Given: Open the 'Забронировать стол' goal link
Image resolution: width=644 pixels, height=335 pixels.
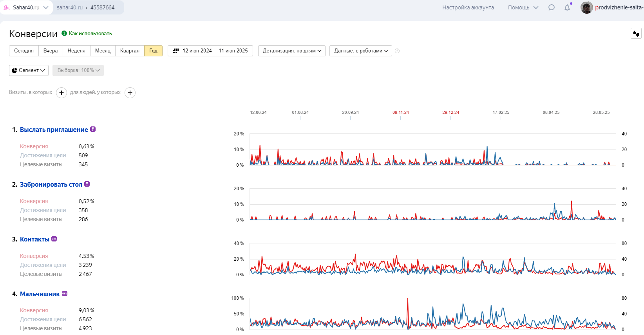Looking at the screenshot, I should [x=51, y=184].
